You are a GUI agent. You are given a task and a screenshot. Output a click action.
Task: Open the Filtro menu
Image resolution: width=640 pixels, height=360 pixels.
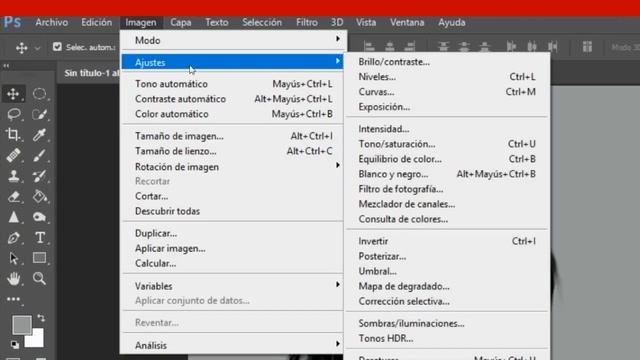pyautogui.click(x=307, y=22)
